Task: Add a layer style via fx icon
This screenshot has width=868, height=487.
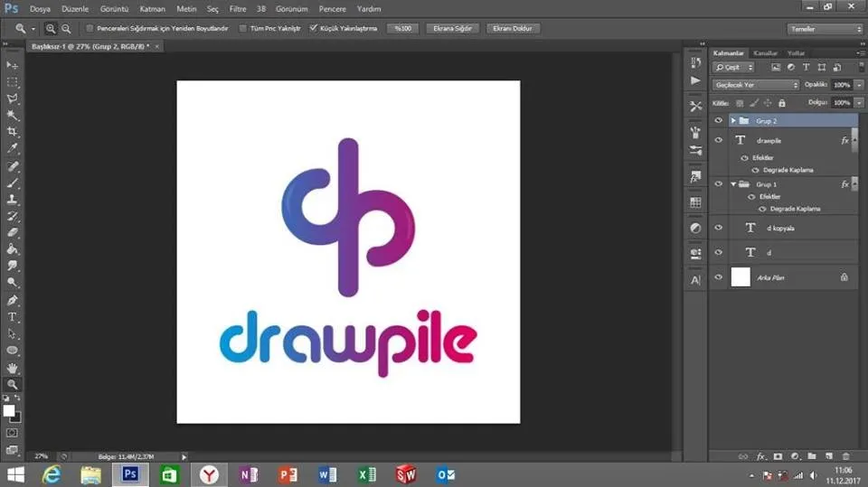Action: [x=760, y=456]
